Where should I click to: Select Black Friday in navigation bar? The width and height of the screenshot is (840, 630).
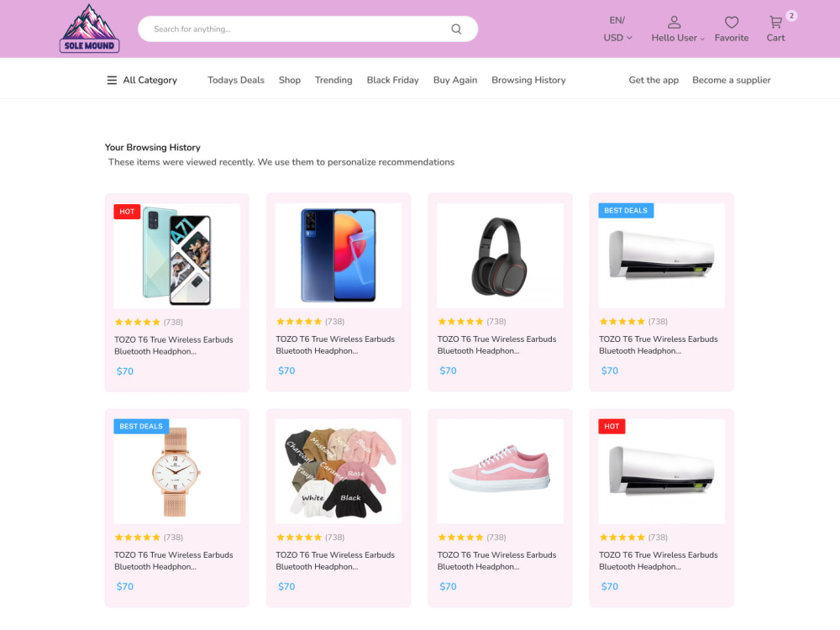[392, 81]
